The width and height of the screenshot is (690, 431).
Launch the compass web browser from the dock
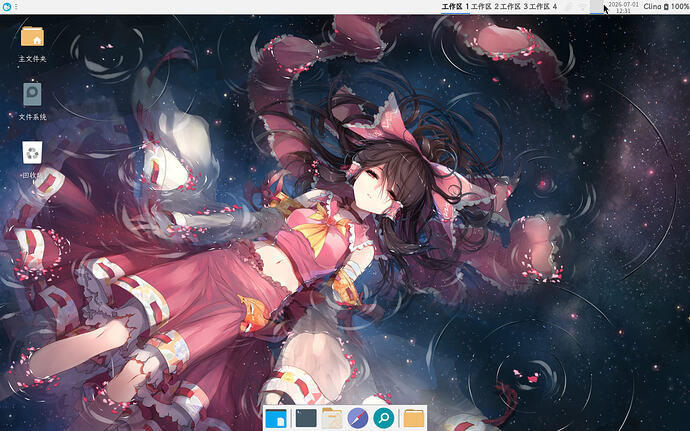(x=358, y=418)
